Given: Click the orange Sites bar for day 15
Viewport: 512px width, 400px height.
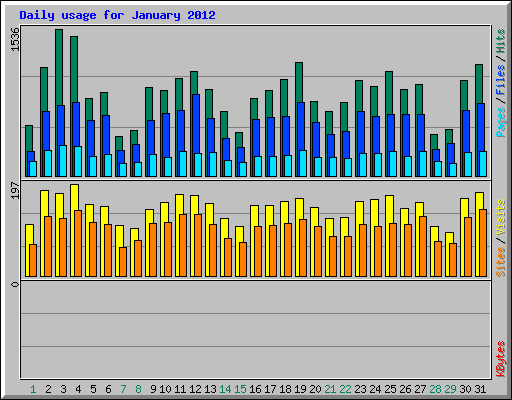Looking at the screenshot, I should pyautogui.click(x=243, y=259).
